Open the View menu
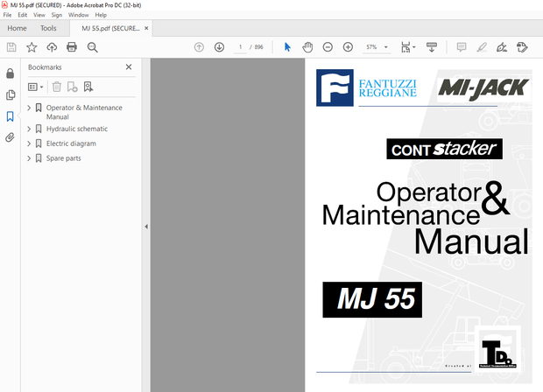The image size is (543, 392). click(39, 15)
